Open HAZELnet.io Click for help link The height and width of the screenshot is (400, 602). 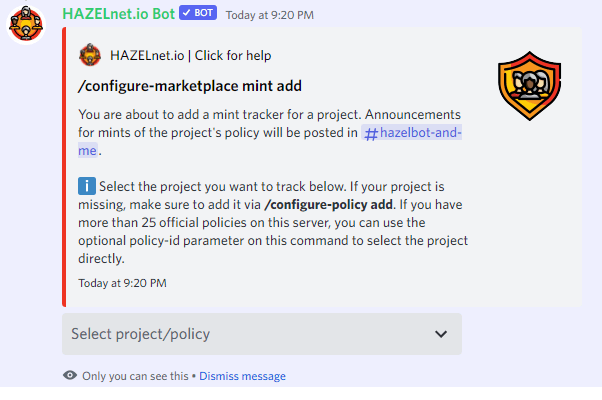click(190, 55)
